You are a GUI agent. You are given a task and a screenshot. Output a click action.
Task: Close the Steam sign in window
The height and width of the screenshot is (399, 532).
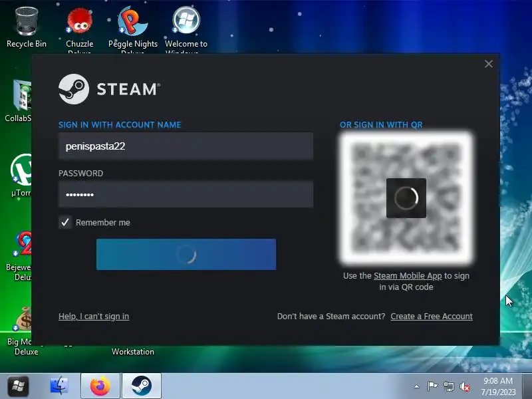point(489,64)
